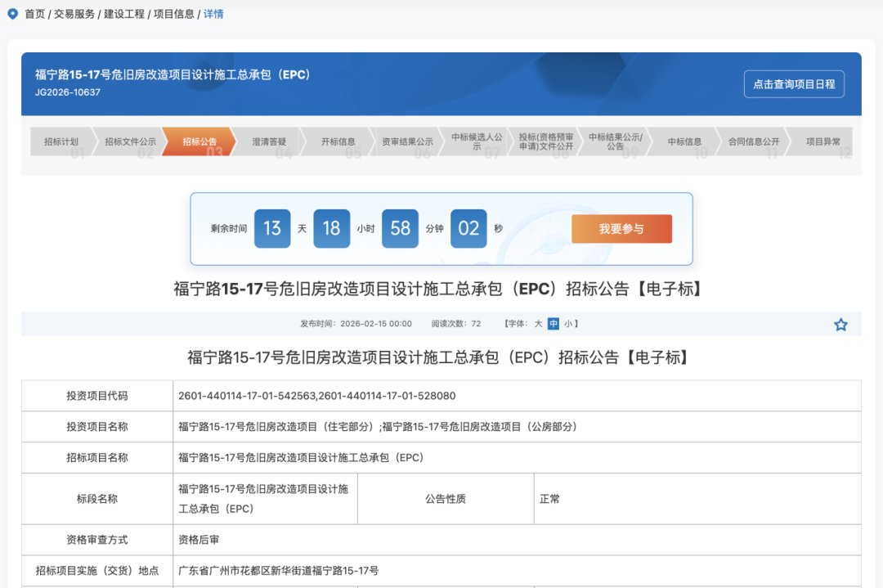The width and height of the screenshot is (883, 588).
Task: Click the orange 我要参与 button
Action: coord(621,229)
